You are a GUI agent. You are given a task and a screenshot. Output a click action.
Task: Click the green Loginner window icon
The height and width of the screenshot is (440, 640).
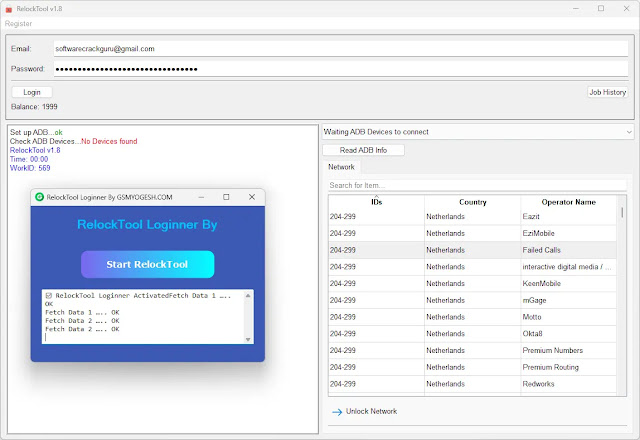(39, 197)
